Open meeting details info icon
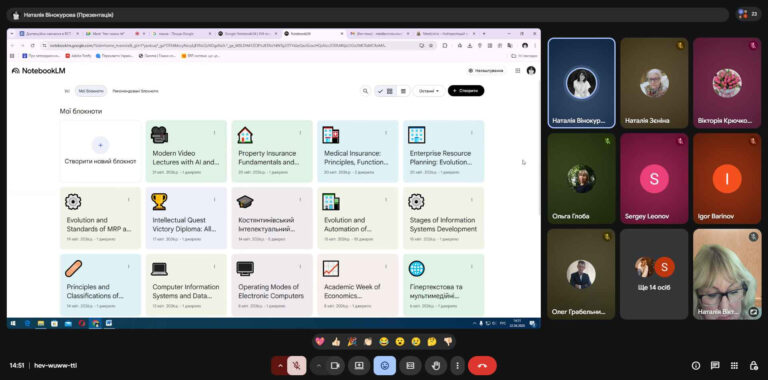This screenshot has width=768, height=380. [x=696, y=366]
